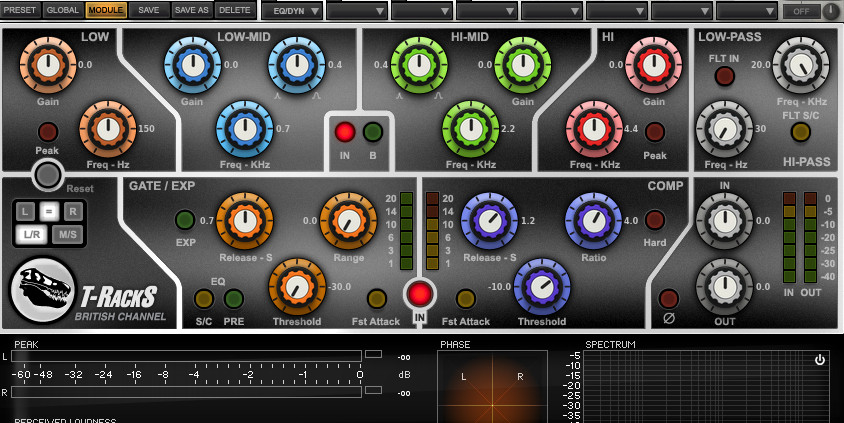The width and height of the screenshot is (844, 423).
Task: Click the HI-PASS Freq - Hz knob
Action: coord(725,129)
